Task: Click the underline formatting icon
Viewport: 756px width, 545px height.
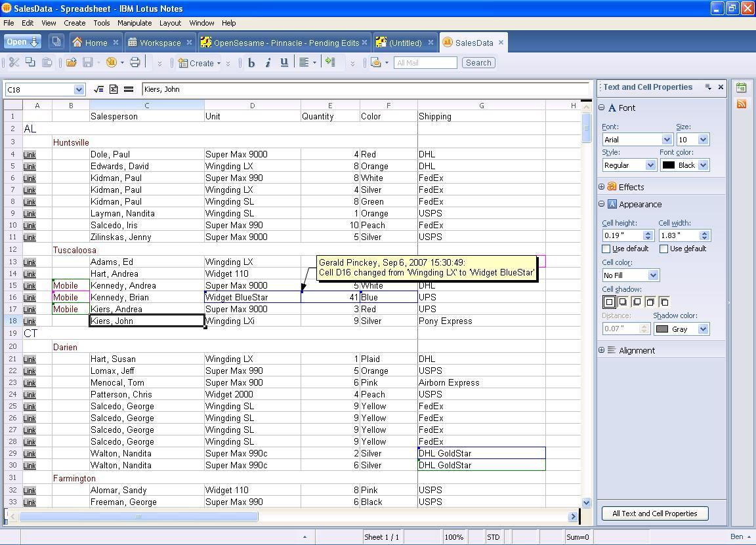Action: pos(284,63)
